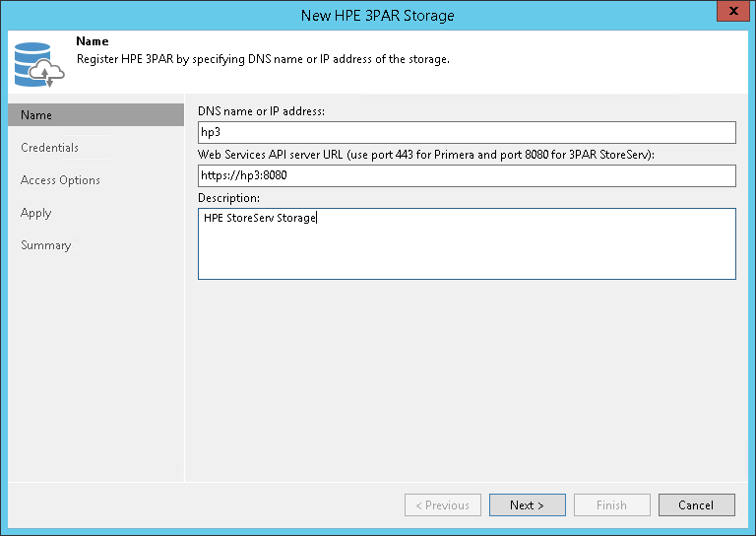Click the bold Name heading in the header
The height and width of the screenshot is (536, 756).
coord(93,42)
